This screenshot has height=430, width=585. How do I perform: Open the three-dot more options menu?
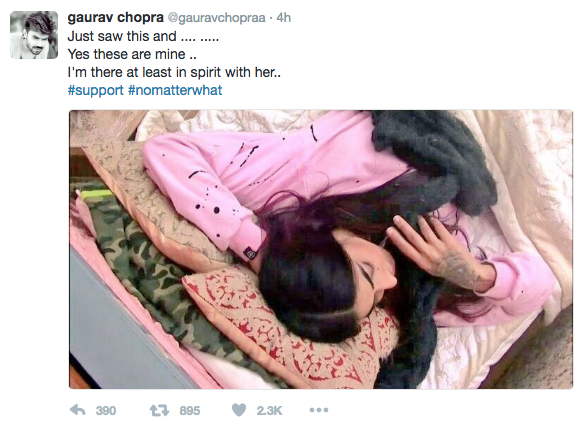pyautogui.click(x=319, y=410)
